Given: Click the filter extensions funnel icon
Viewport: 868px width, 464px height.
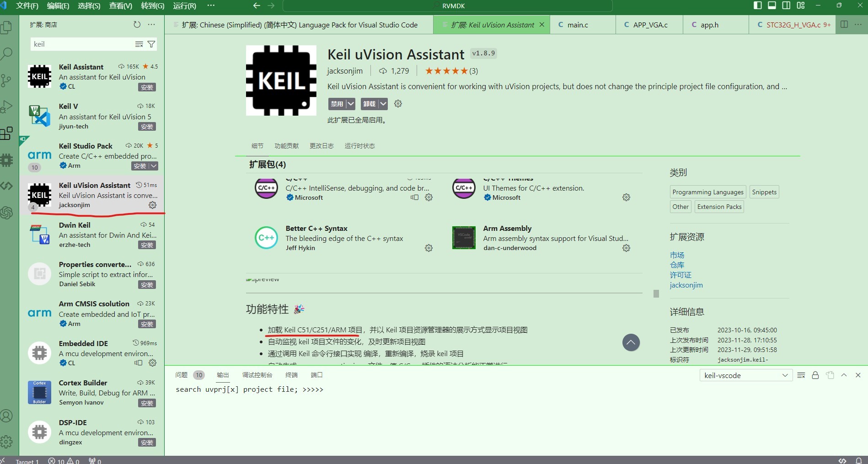Looking at the screenshot, I should pos(151,44).
